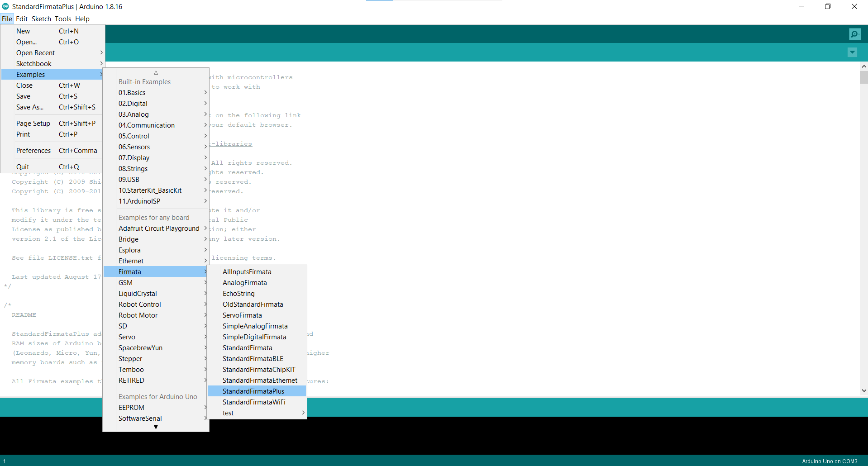
Task: Expand the 01.Basics examples
Action: click(156, 93)
